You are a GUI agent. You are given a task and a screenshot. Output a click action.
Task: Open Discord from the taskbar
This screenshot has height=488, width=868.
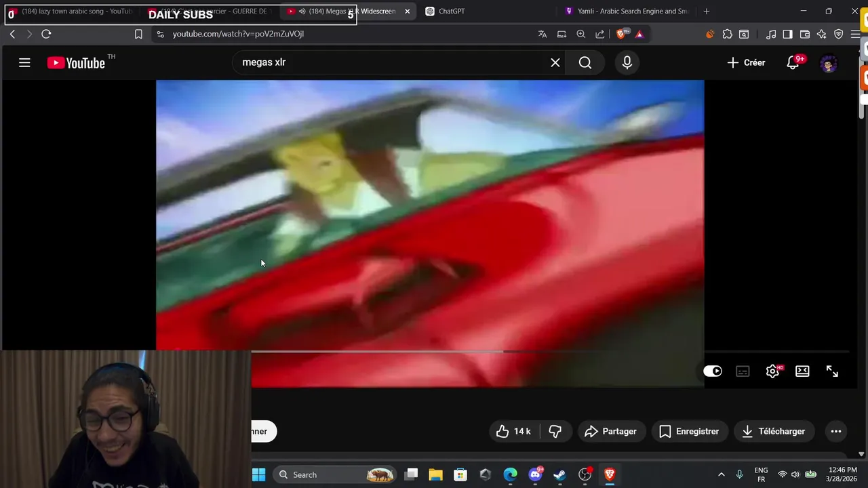coord(535,474)
